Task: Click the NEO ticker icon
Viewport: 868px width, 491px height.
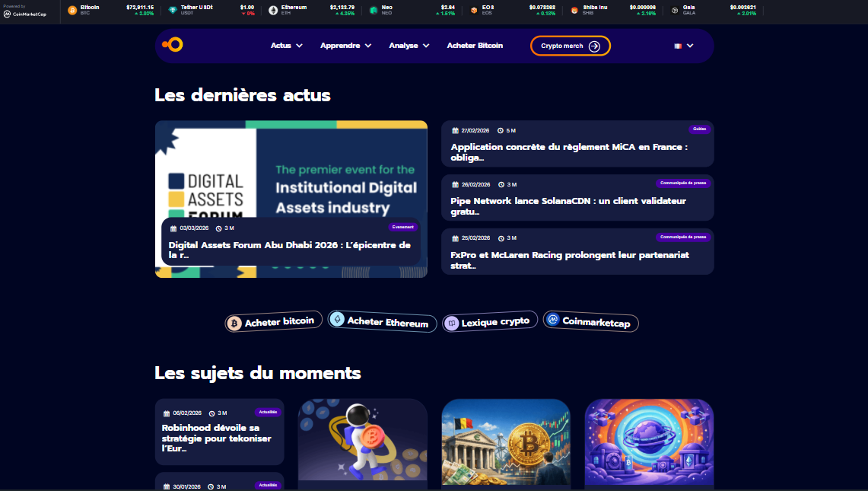Action: point(374,10)
